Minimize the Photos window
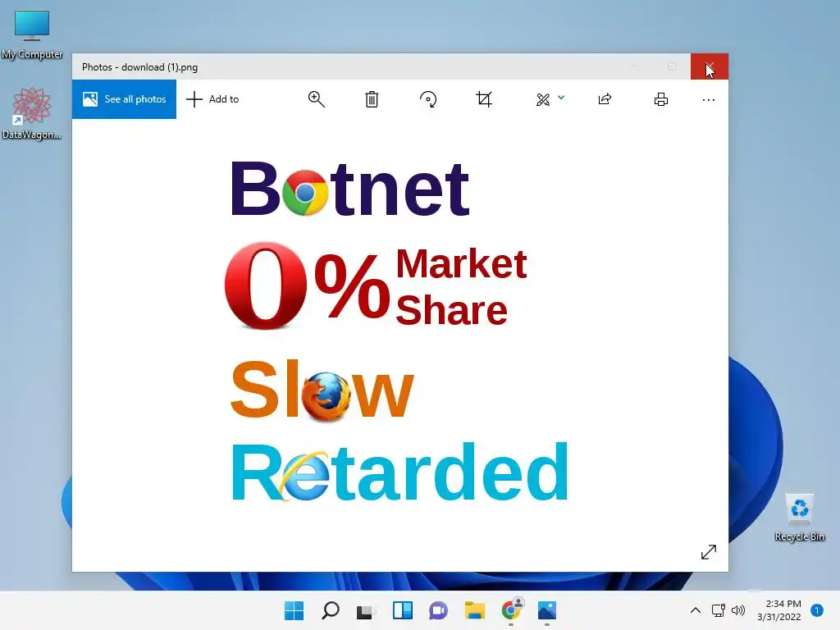Image resolution: width=840 pixels, height=630 pixels. click(634, 66)
